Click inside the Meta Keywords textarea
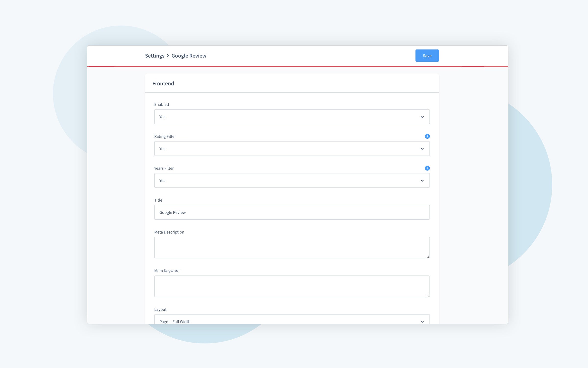Screen dimensions: 588x368 [x=292, y=286]
